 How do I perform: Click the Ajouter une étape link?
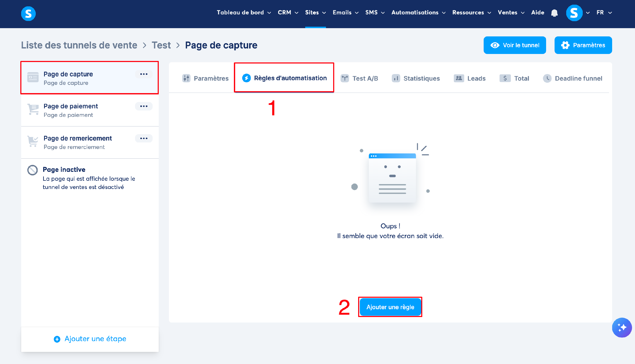(90, 339)
